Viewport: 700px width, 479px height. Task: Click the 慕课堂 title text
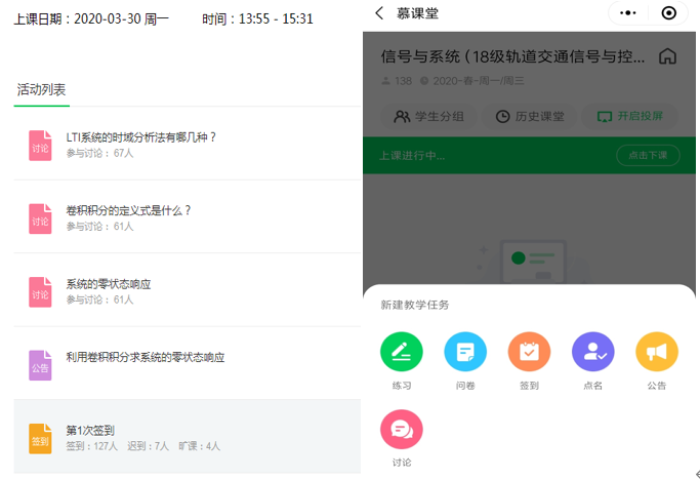point(417,13)
